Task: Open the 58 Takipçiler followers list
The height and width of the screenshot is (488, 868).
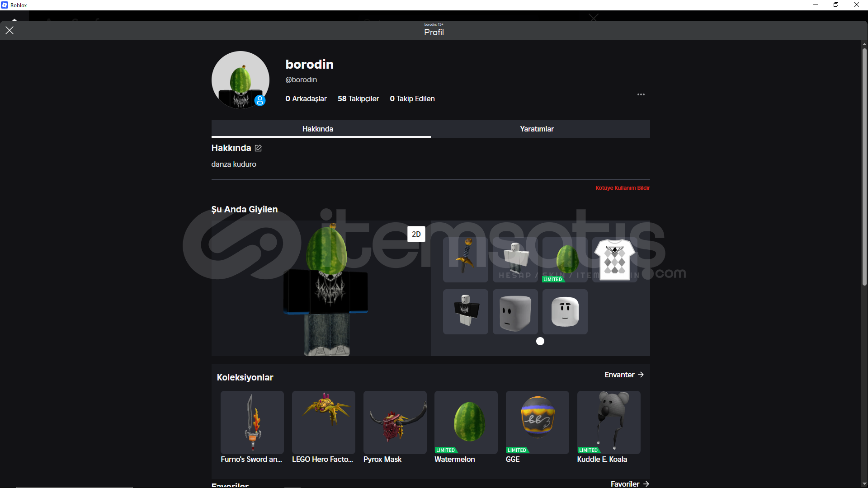Action: click(358, 99)
